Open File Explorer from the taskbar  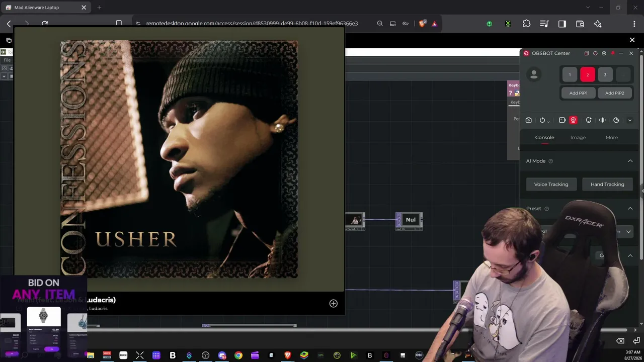click(91, 355)
